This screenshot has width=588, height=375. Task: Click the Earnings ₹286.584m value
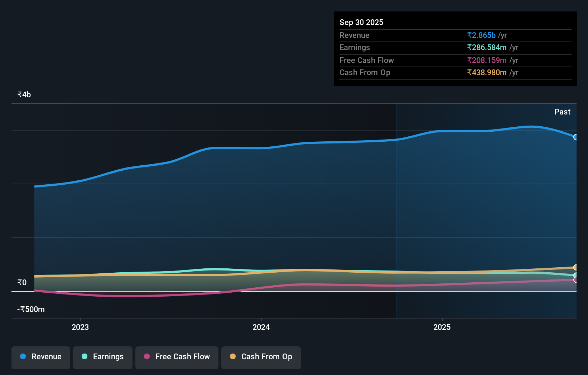[x=487, y=47]
